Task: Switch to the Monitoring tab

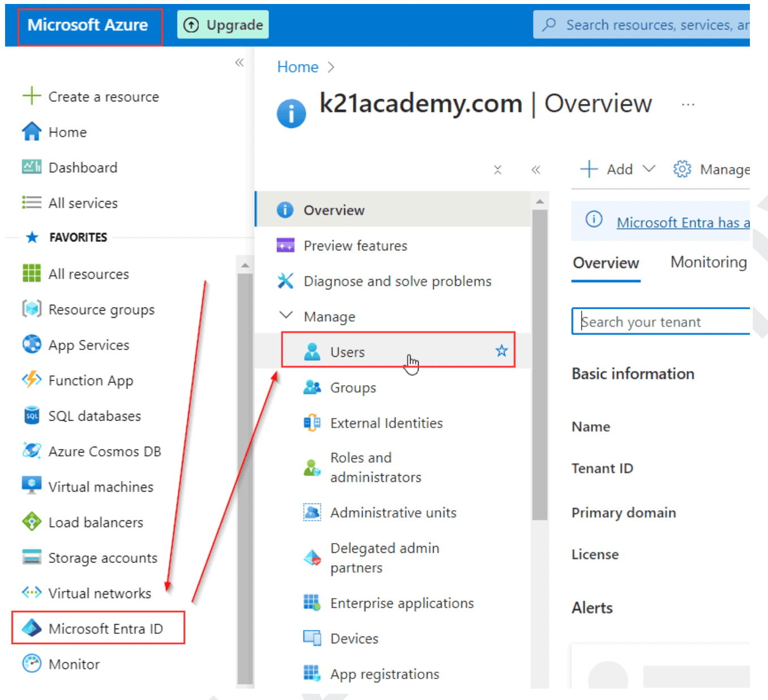Action: [x=708, y=262]
